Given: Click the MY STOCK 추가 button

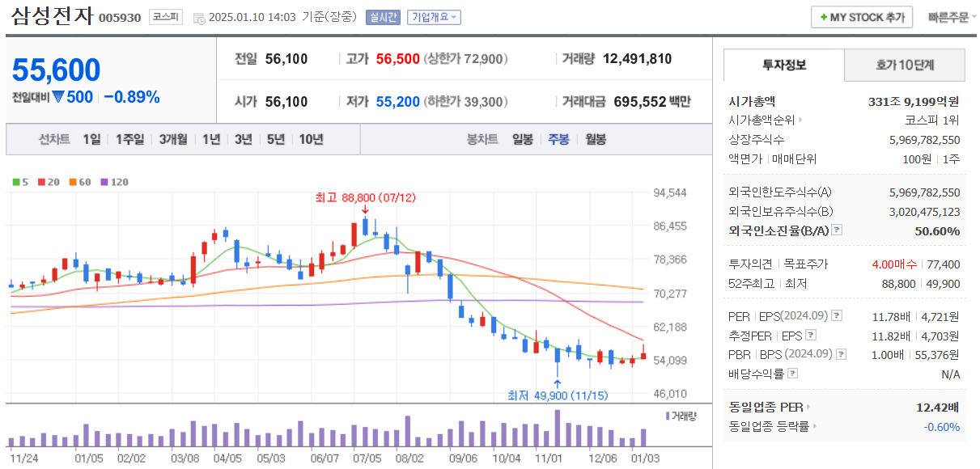Looking at the screenshot, I should tap(861, 16).
